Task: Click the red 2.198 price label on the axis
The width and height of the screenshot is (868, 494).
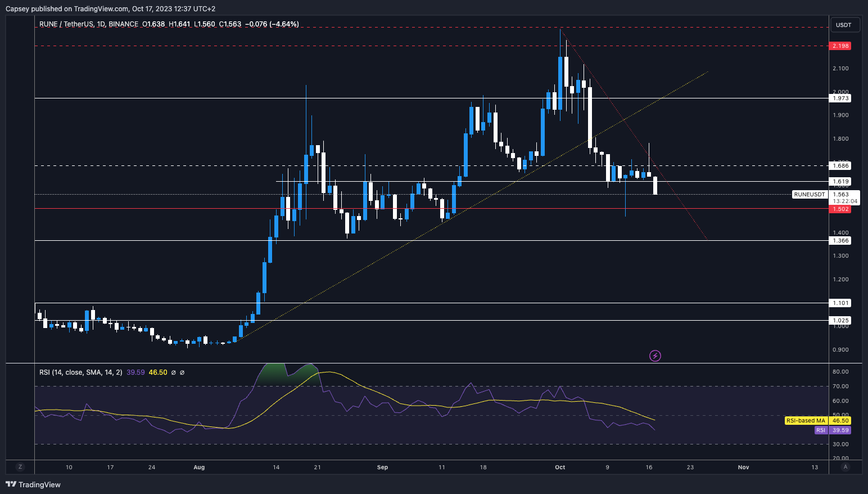Action: (839, 46)
